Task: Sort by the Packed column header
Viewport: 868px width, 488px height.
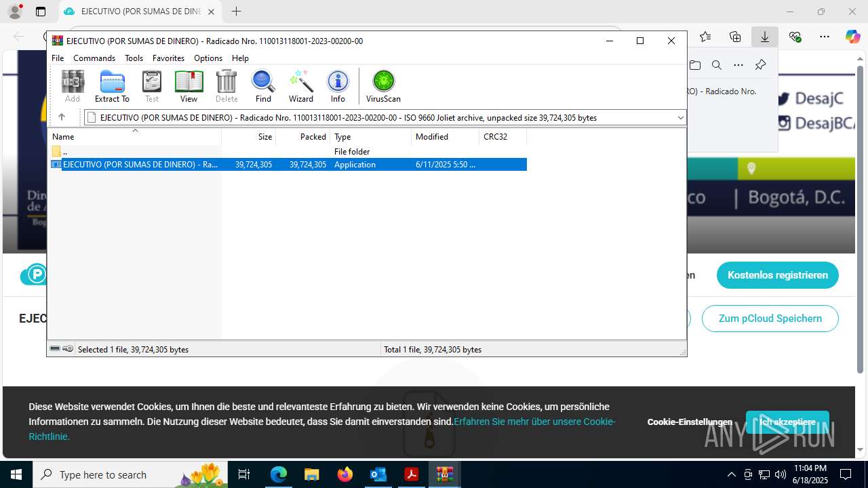Action: tap(303, 137)
